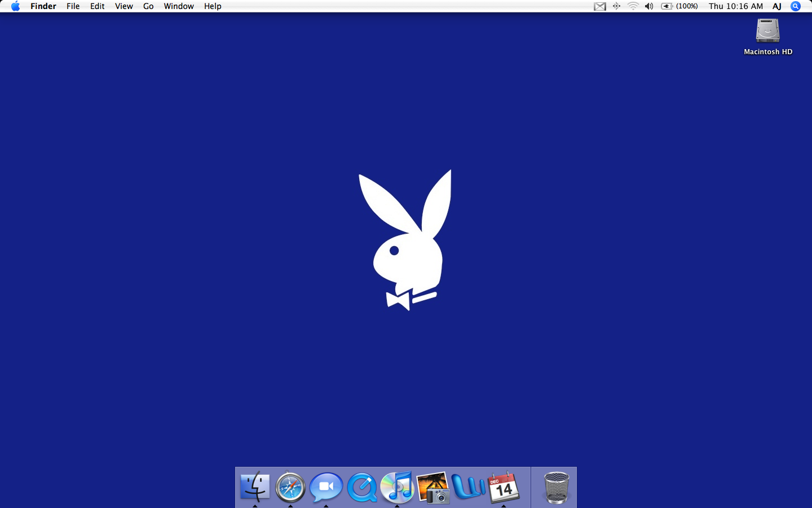Open Microsoft Word from the Dock
The image size is (812, 508).
coord(468,487)
